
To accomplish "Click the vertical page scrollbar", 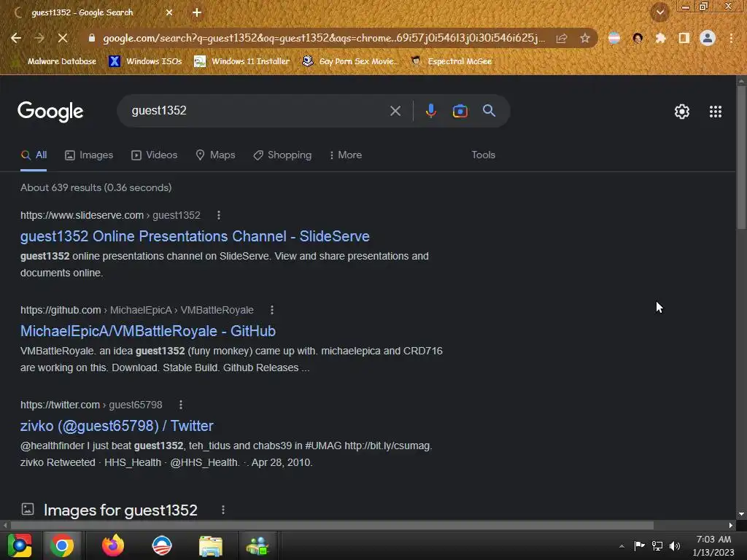I will [741, 157].
